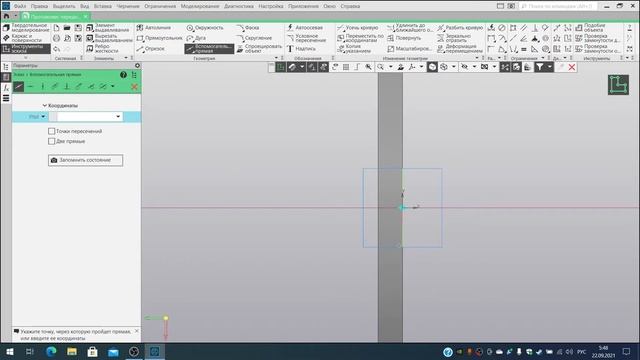Viewport: 640px width, 360px height.
Task: Expand the Геометрия panel dropdown
Action: click(x=276, y=58)
